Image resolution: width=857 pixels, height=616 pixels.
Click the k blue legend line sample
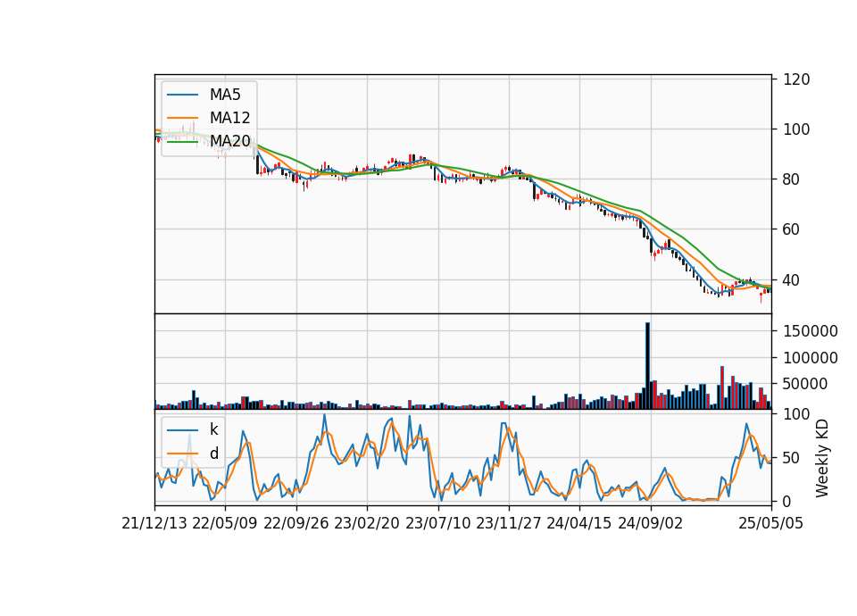[182, 430]
